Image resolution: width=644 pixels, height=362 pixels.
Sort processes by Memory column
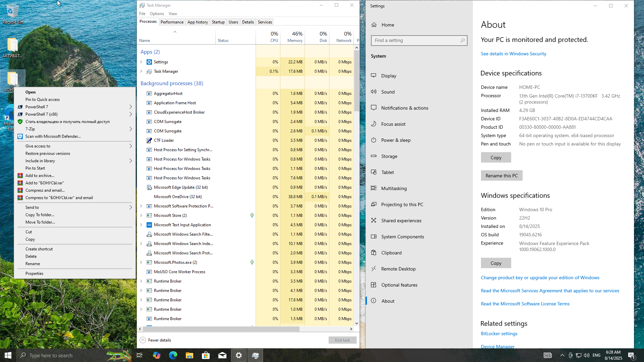[x=292, y=37]
